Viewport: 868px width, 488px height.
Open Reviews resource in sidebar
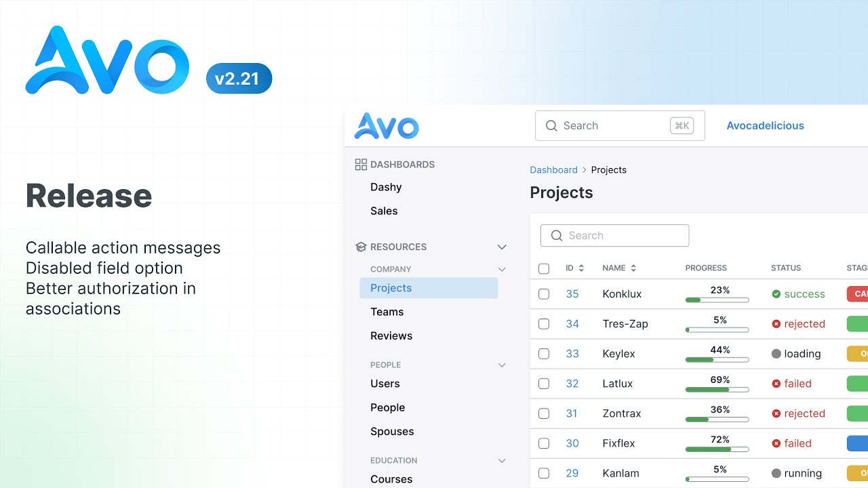(x=391, y=335)
